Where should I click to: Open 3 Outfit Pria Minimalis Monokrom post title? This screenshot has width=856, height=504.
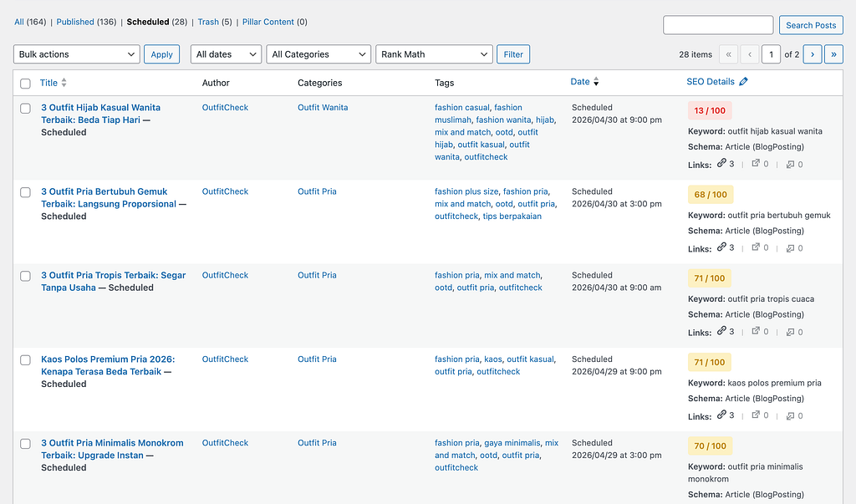point(112,449)
